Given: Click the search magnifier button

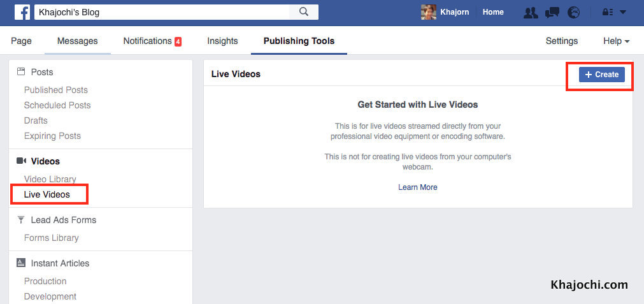Looking at the screenshot, I should (x=303, y=12).
